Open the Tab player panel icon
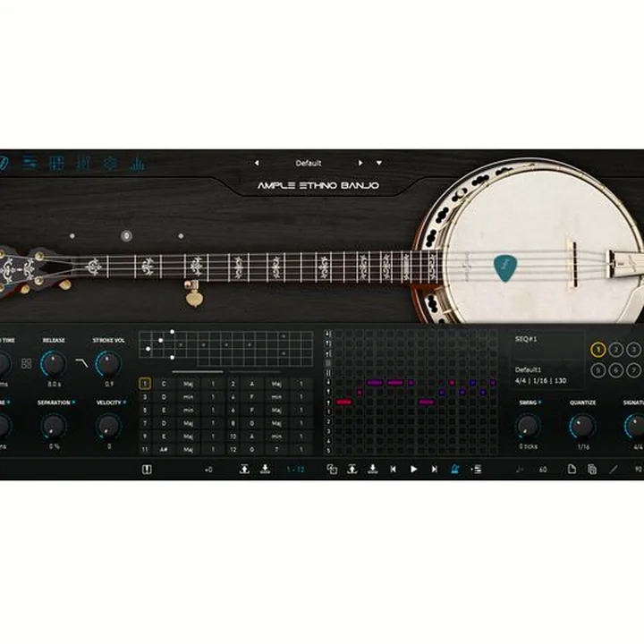Image resolution: width=644 pixels, height=644 pixels. pos(56,163)
